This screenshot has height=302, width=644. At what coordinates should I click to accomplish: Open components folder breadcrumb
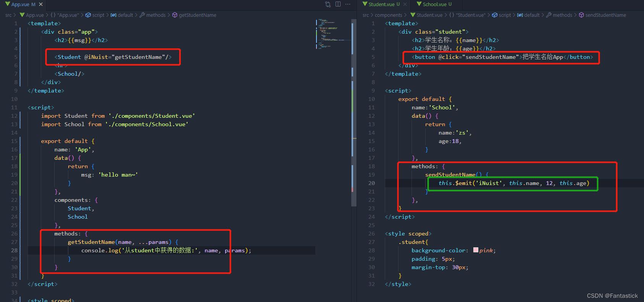click(389, 15)
